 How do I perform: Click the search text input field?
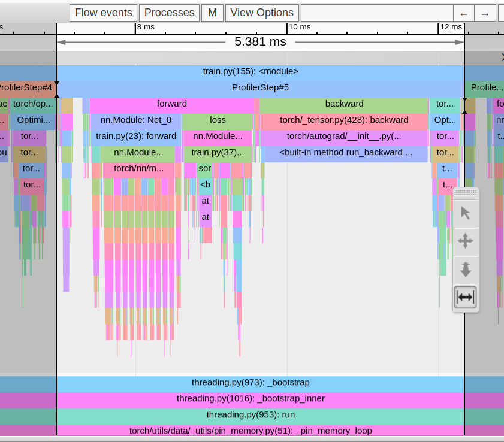376,13
